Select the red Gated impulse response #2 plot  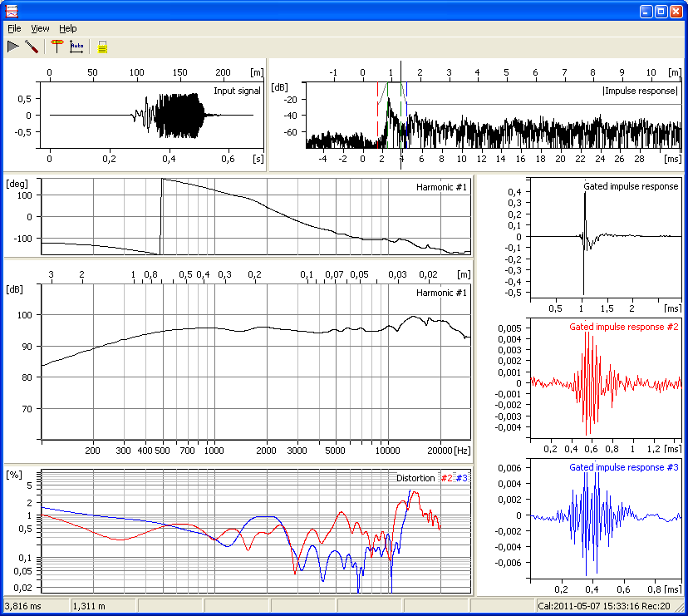pyautogui.click(x=604, y=382)
